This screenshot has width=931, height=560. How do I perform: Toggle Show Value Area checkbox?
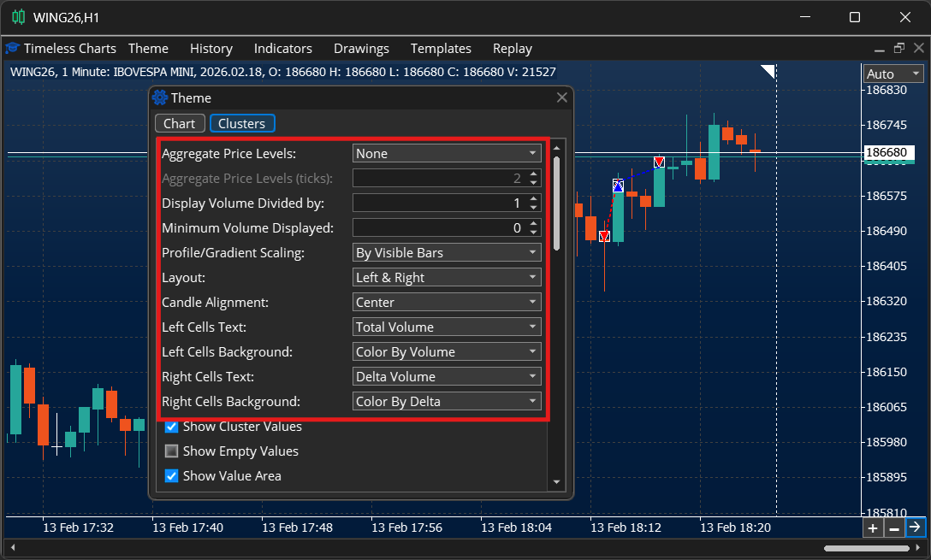[x=171, y=475]
